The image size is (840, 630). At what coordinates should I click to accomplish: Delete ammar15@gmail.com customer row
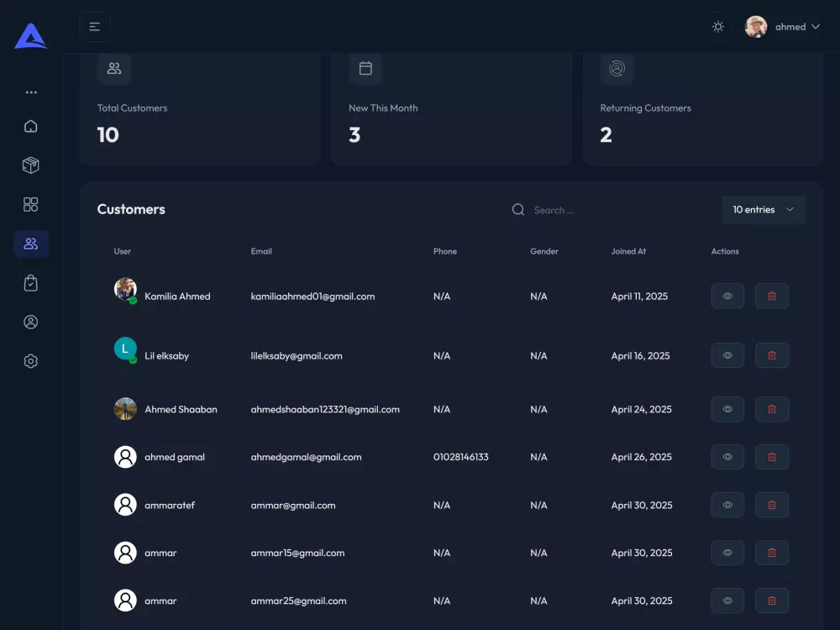click(x=772, y=553)
